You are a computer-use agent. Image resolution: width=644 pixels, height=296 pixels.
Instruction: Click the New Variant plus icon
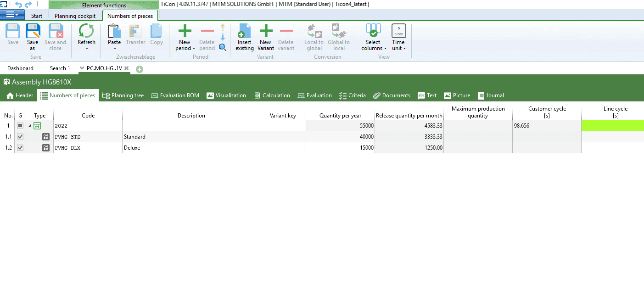[x=266, y=32]
